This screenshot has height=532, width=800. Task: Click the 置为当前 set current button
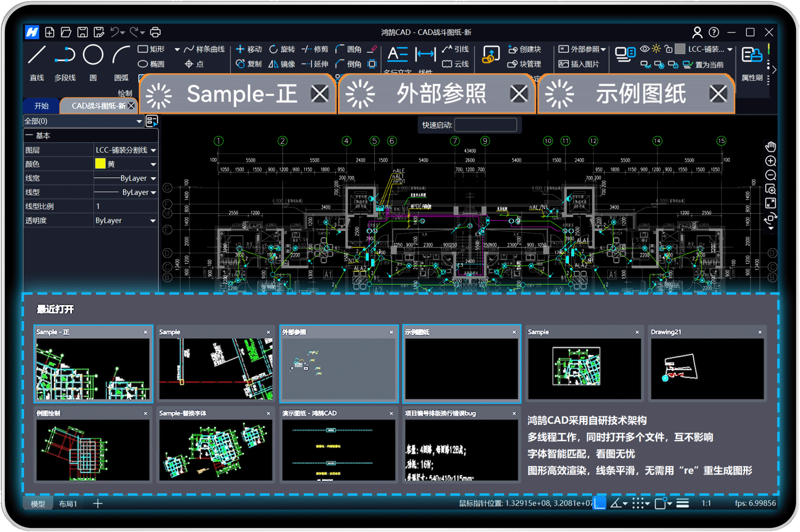coord(704,65)
